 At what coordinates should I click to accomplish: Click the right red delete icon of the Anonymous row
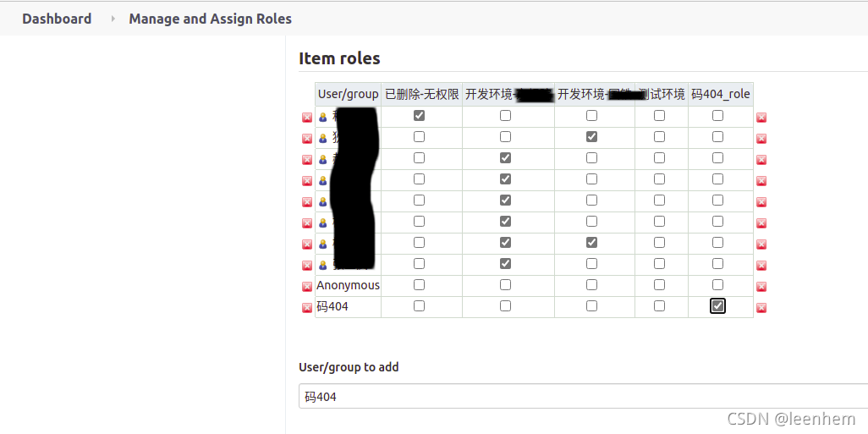click(761, 286)
